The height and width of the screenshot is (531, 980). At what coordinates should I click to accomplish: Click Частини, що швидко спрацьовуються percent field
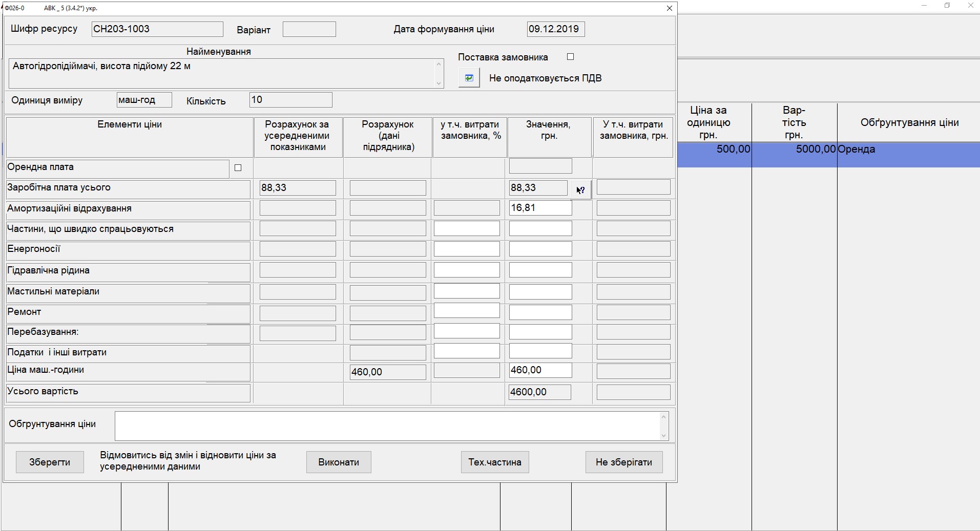(467, 228)
